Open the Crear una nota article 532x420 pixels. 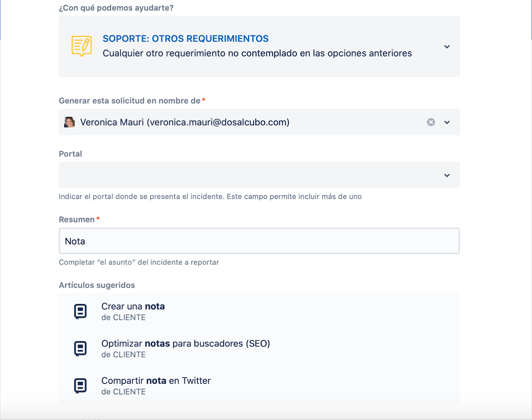pyautogui.click(x=133, y=306)
